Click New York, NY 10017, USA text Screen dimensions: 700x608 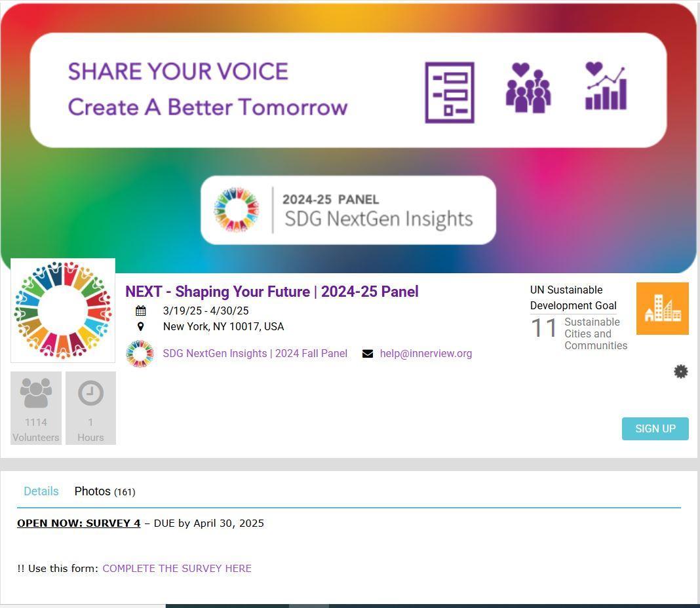tap(224, 327)
